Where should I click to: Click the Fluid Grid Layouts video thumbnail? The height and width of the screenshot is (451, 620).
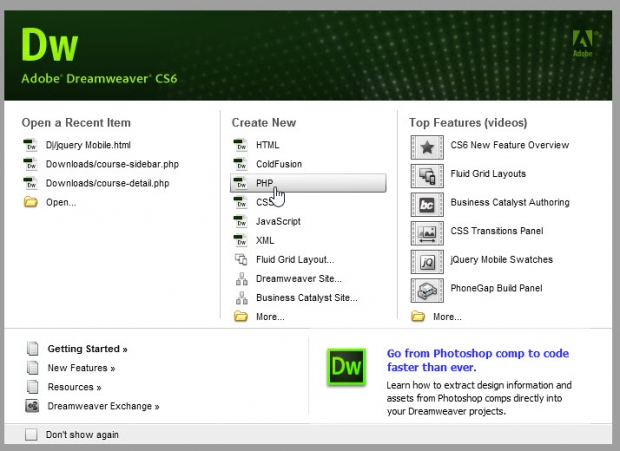click(x=427, y=176)
